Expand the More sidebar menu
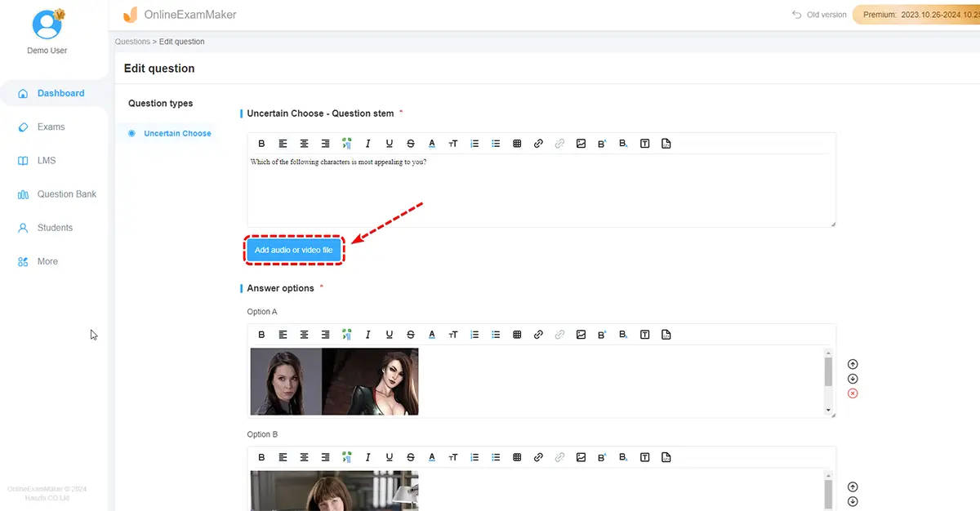This screenshot has width=980, height=511. coord(47,261)
